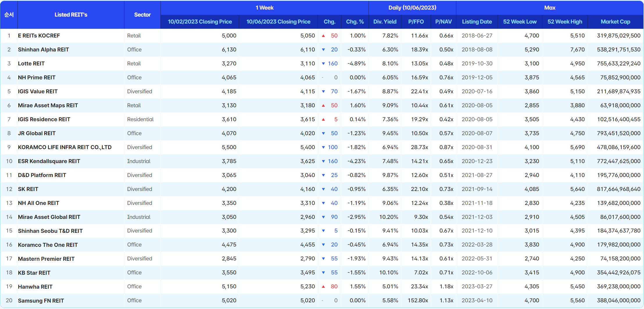Click the 10/02/2023 Closing Price header
This screenshot has height=309, width=644.
click(x=200, y=22)
